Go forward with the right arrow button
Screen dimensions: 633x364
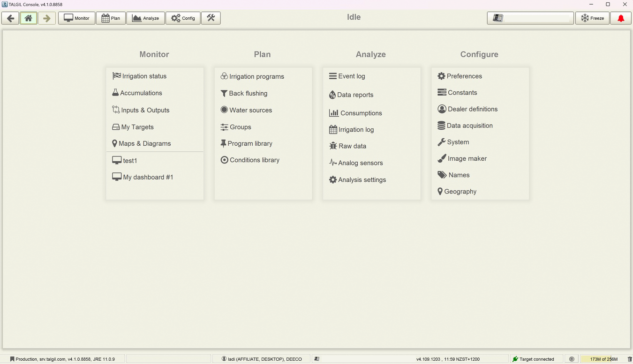tap(47, 18)
